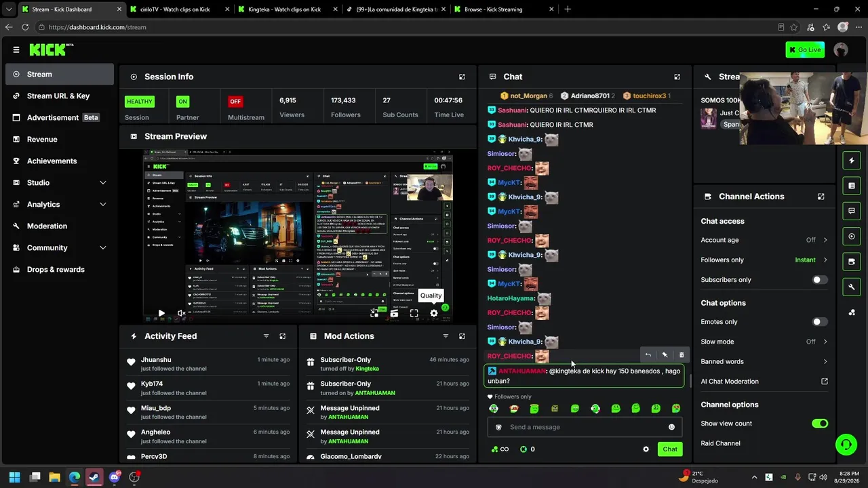
Task: Expand the Session Info panel
Action: [462, 77]
